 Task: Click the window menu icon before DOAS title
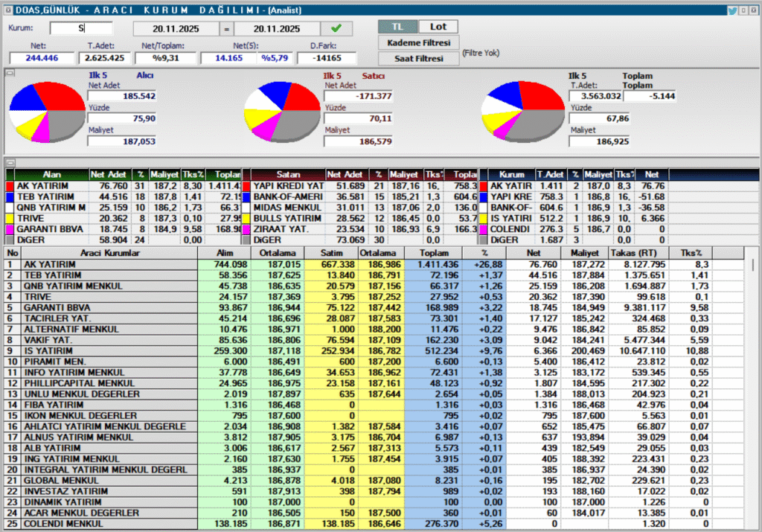(x=8, y=10)
